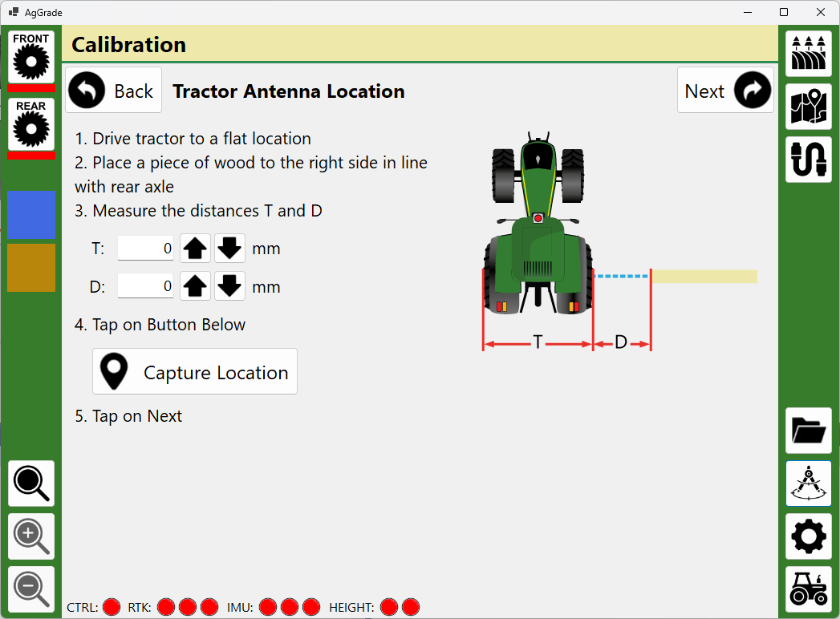Select the calibration compass icon
840x619 pixels.
808,483
